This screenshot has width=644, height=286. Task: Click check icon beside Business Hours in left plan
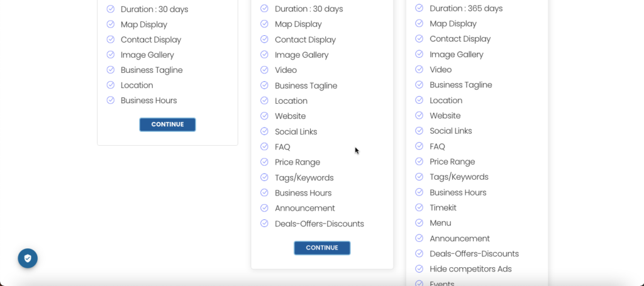(x=111, y=101)
